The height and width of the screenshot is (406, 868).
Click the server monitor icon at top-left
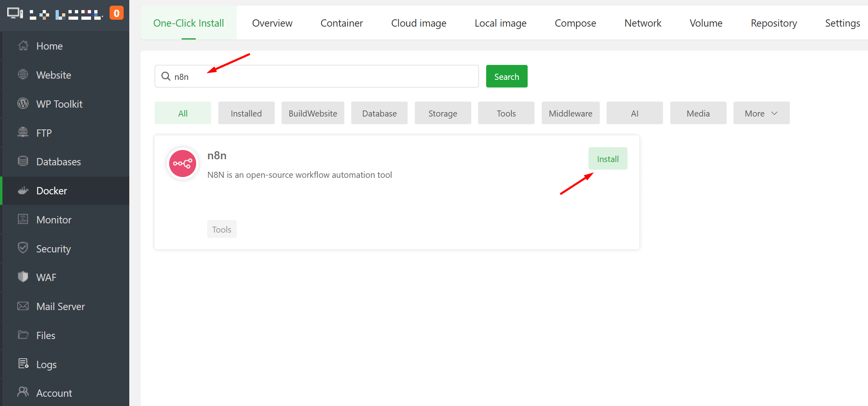15,14
